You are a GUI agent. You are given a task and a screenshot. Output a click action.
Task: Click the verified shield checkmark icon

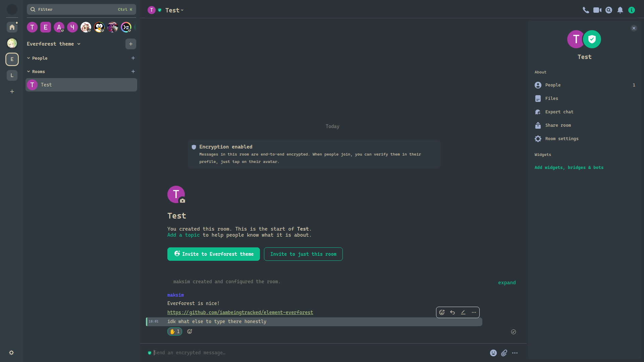592,39
